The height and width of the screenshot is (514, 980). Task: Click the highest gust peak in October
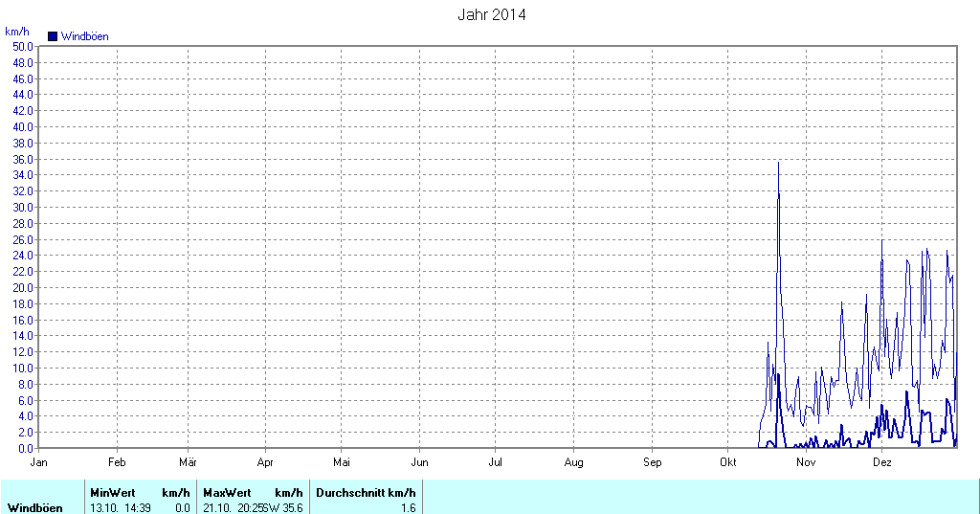(778, 163)
